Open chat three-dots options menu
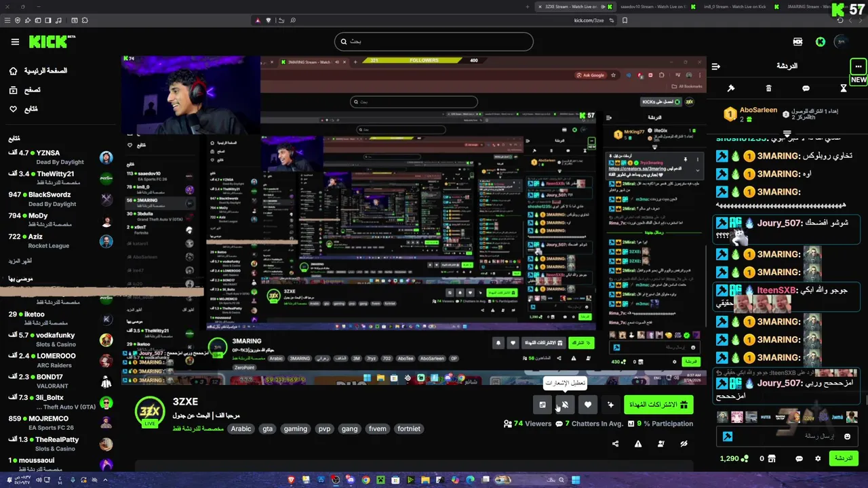 pos(858,66)
